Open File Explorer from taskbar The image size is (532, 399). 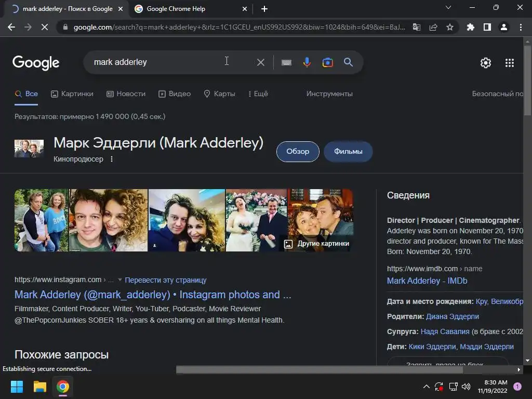[39, 387]
